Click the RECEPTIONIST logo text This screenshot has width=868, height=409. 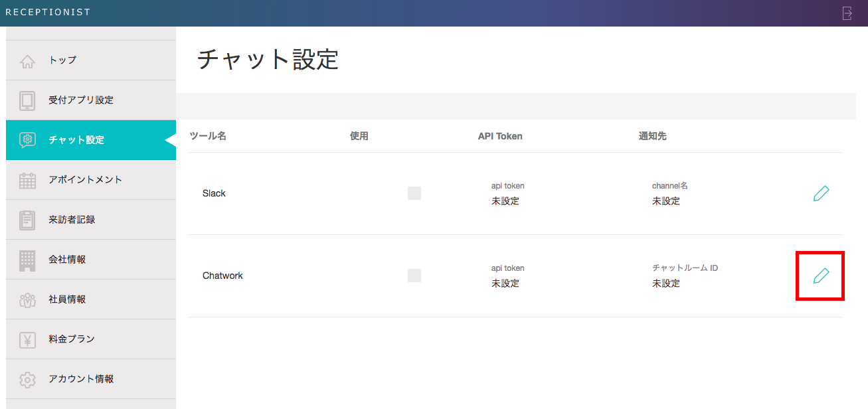pos(48,13)
